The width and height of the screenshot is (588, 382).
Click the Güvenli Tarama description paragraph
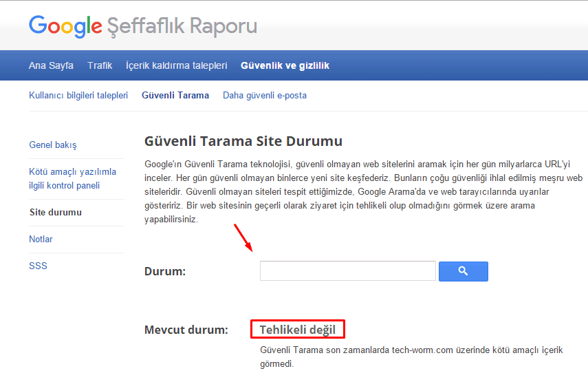click(363, 192)
